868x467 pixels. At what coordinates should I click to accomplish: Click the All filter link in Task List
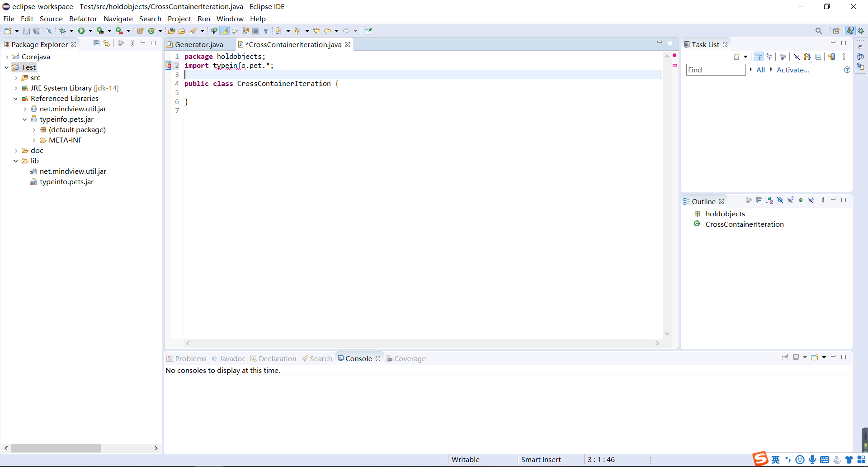760,70
